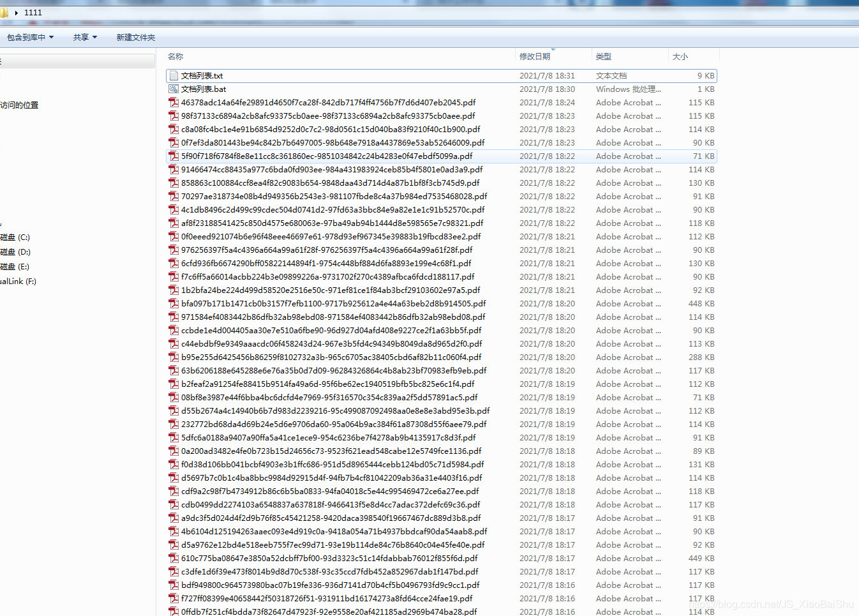
Task: Click the 448 KB size of bfa097b171b1471c file
Action: click(701, 303)
